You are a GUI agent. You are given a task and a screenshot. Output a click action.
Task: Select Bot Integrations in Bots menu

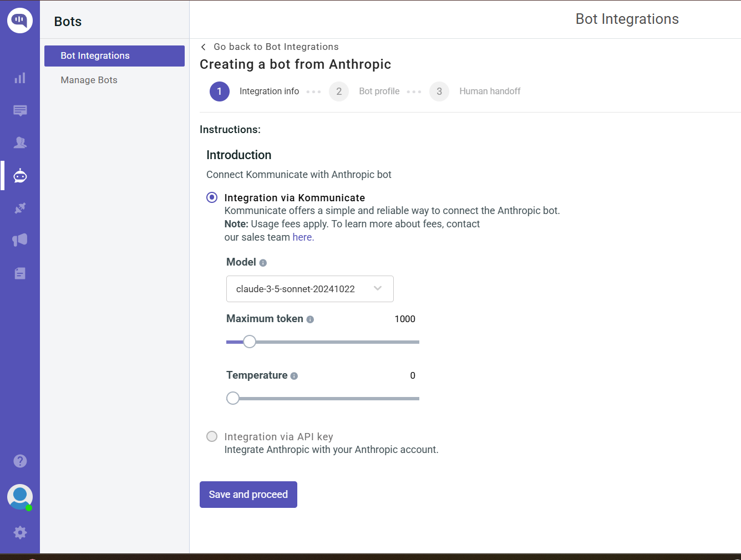click(114, 56)
